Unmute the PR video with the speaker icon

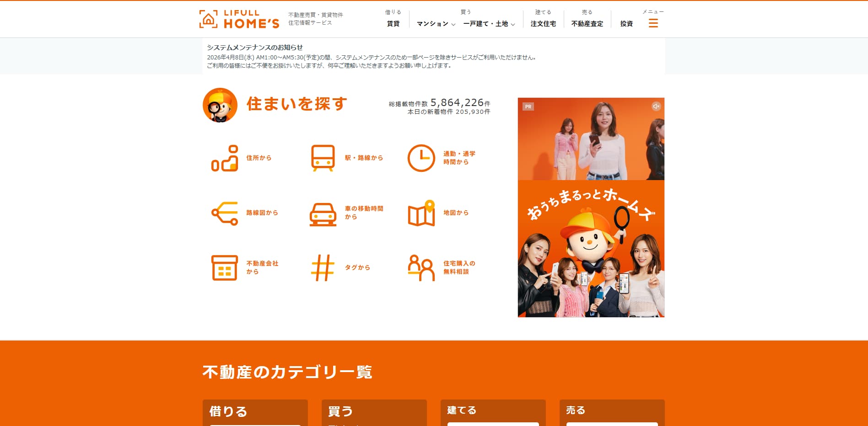point(655,106)
